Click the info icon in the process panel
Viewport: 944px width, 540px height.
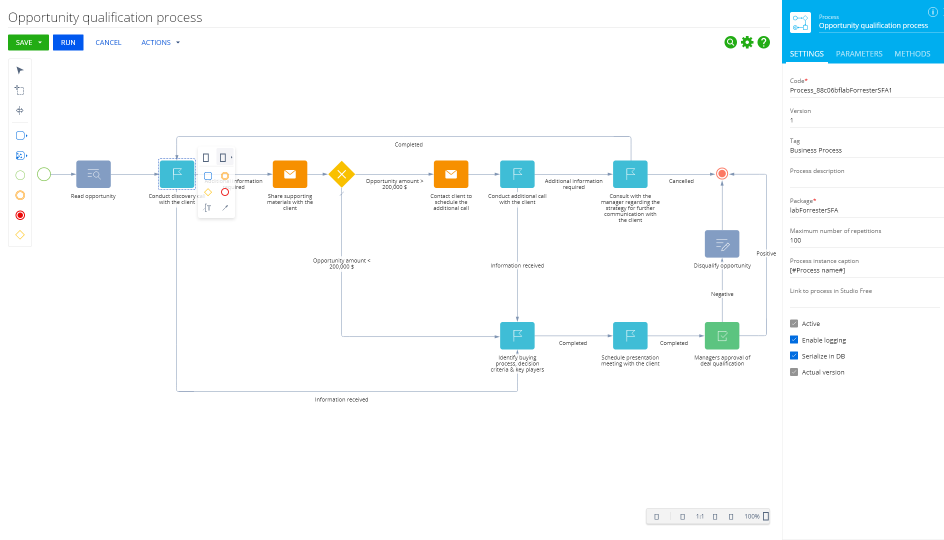933,12
